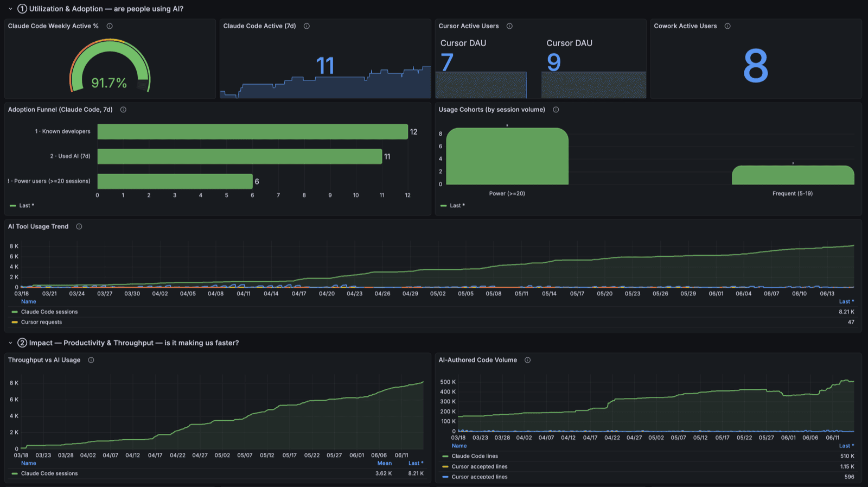The image size is (868, 487).
Task: Click the Cowork Active Users value 8
Action: point(756,66)
